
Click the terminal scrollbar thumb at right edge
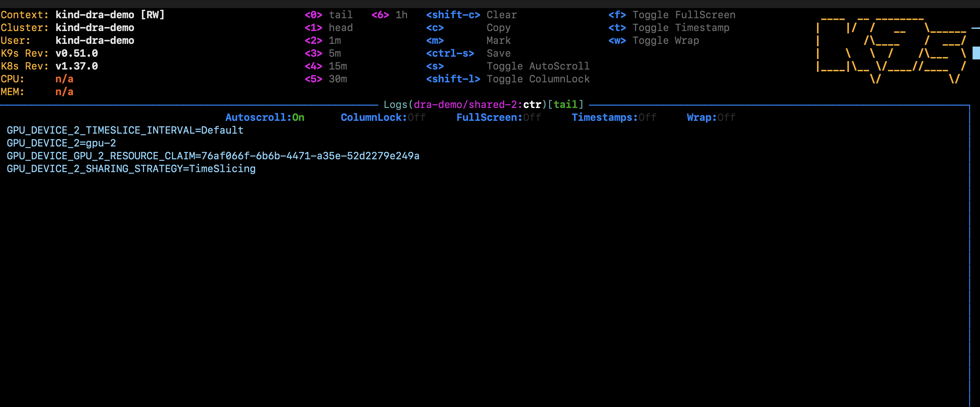976,53
